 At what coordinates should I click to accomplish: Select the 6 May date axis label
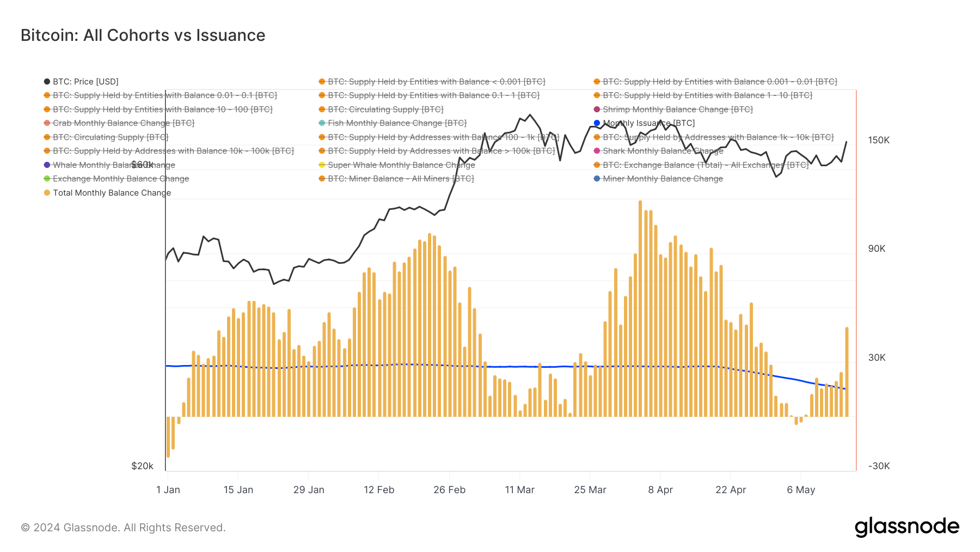(801, 490)
